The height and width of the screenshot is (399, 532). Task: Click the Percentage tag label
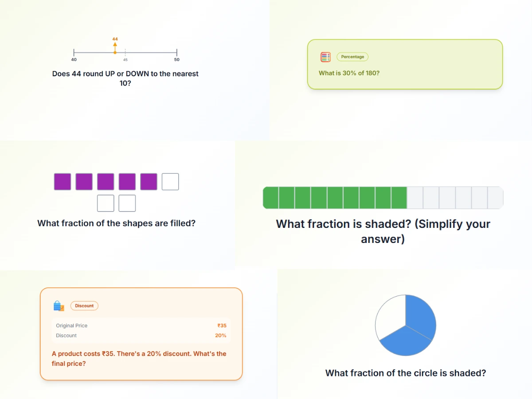click(x=352, y=57)
